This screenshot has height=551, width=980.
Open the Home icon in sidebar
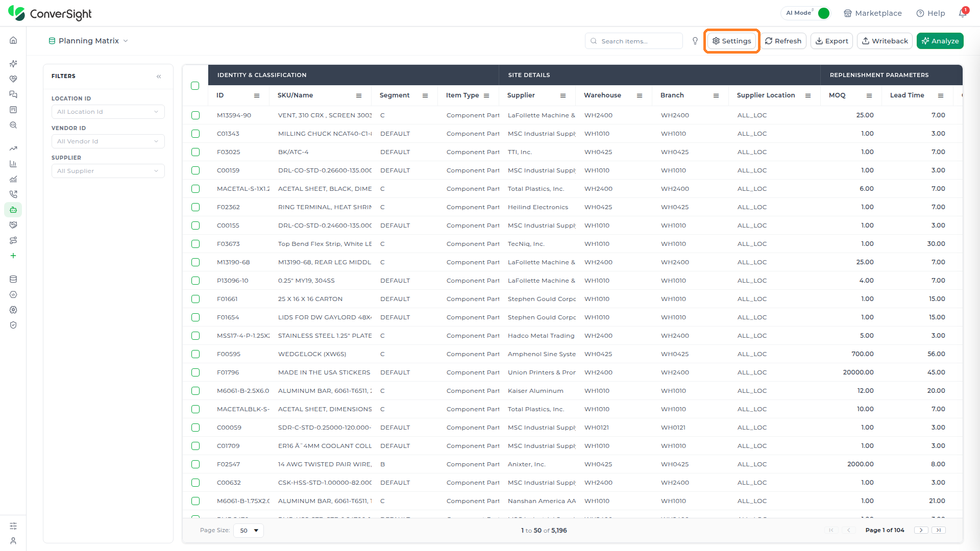tap(13, 40)
